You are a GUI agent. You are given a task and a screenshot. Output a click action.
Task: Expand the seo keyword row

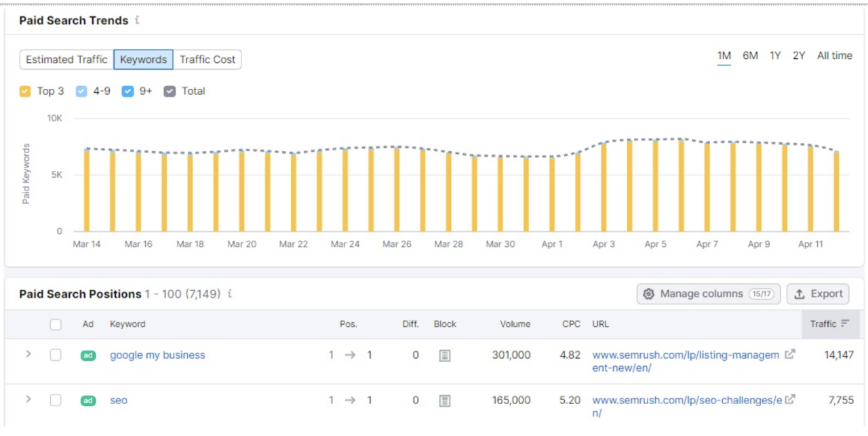(x=28, y=399)
